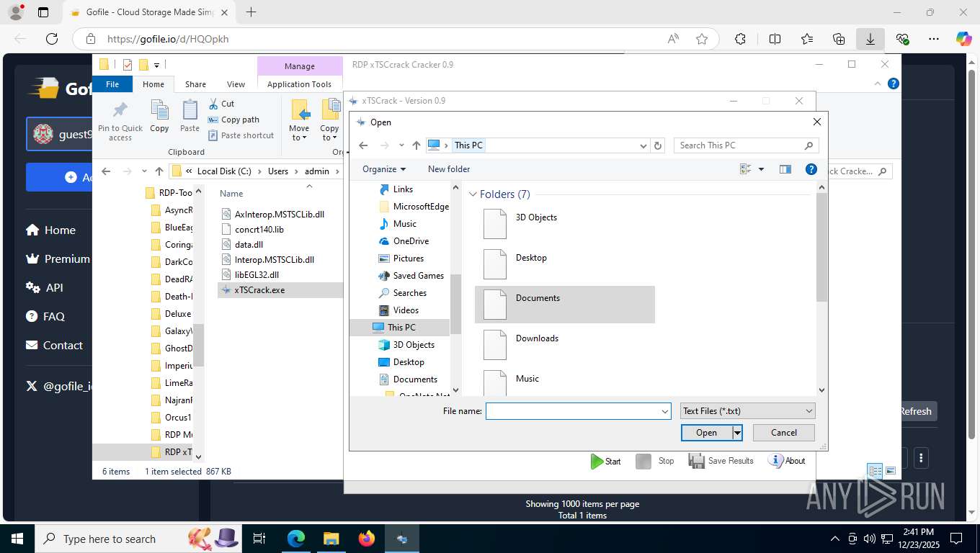Screen dimensions: 980x553
Task: Click the Open button in dialog
Action: point(706,433)
